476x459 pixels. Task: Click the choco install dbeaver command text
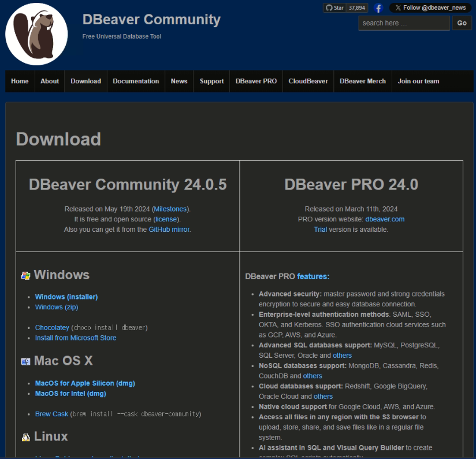pos(109,328)
